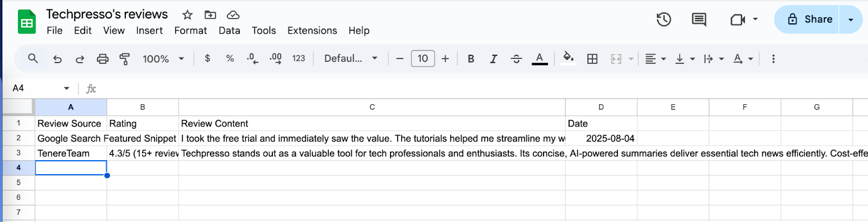Click the Techpresso's reviews title
This screenshot has width=868, height=222.
tap(107, 14)
